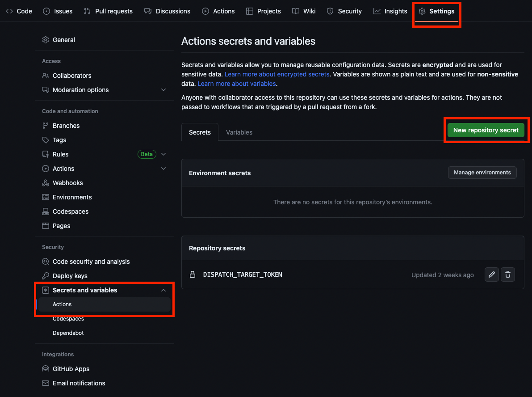Image resolution: width=532 pixels, height=397 pixels.
Task: Expand the Moderation options chevron
Action: click(163, 90)
